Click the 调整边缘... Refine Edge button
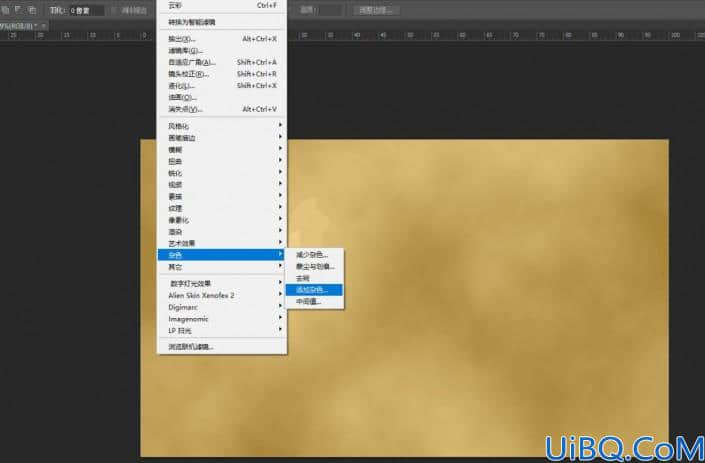Viewport: 705px width, 463px height. tap(376, 10)
